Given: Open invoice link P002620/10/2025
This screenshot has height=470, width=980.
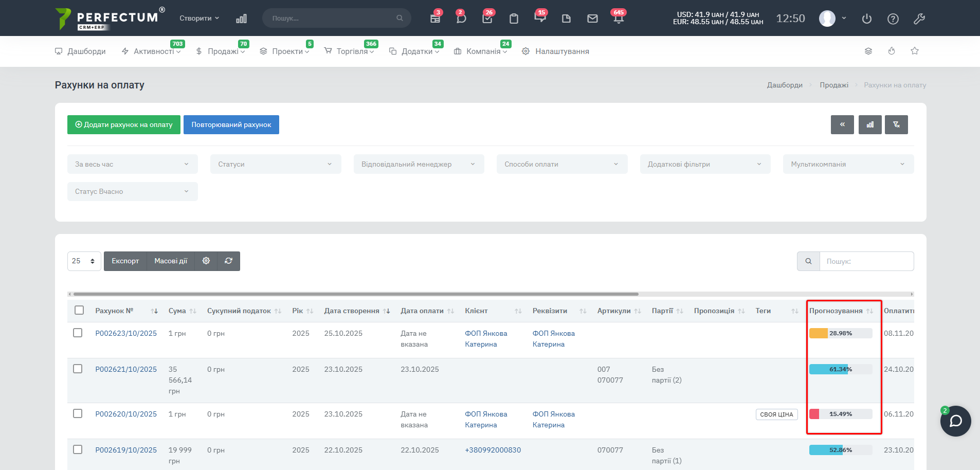Looking at the screenshot, I should (126, 414).
